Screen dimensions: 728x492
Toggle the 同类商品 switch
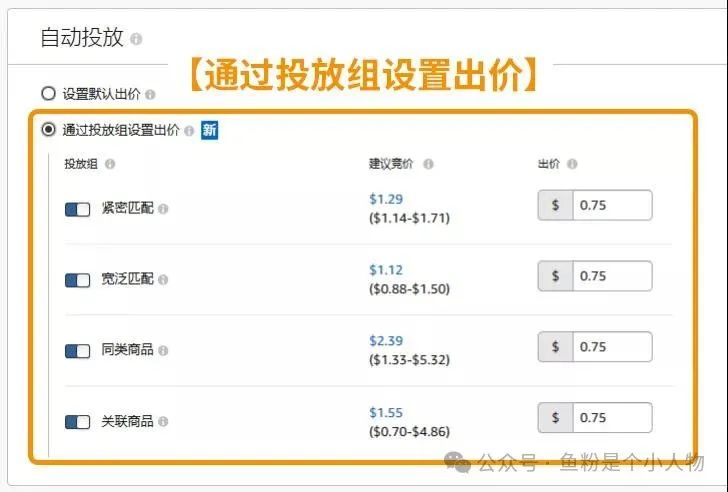point(78,351)
